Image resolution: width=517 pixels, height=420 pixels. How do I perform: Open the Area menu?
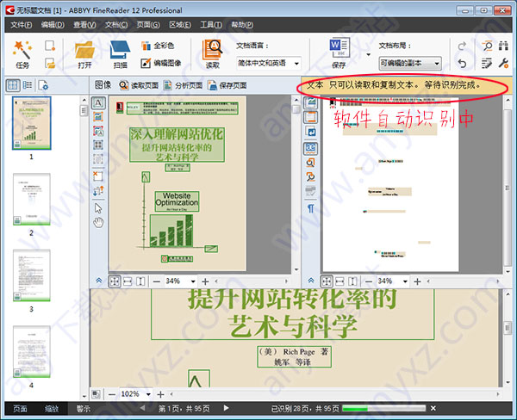tap(180, 25)
